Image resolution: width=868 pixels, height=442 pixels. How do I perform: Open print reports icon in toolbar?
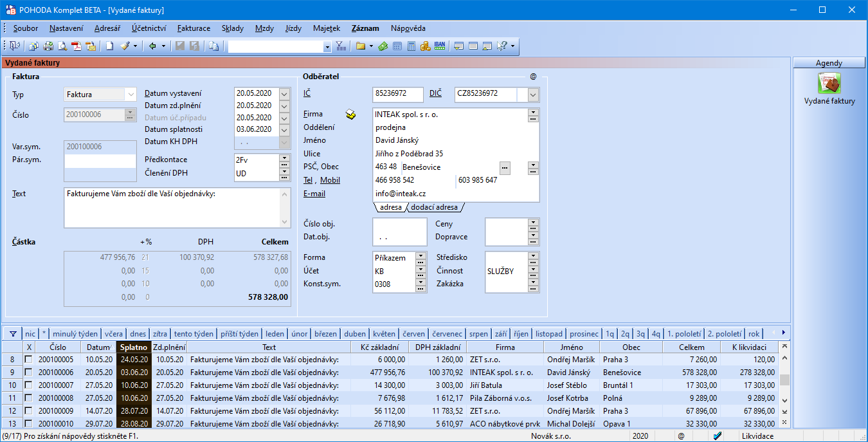pyautogui.click(x=33, y=46)
